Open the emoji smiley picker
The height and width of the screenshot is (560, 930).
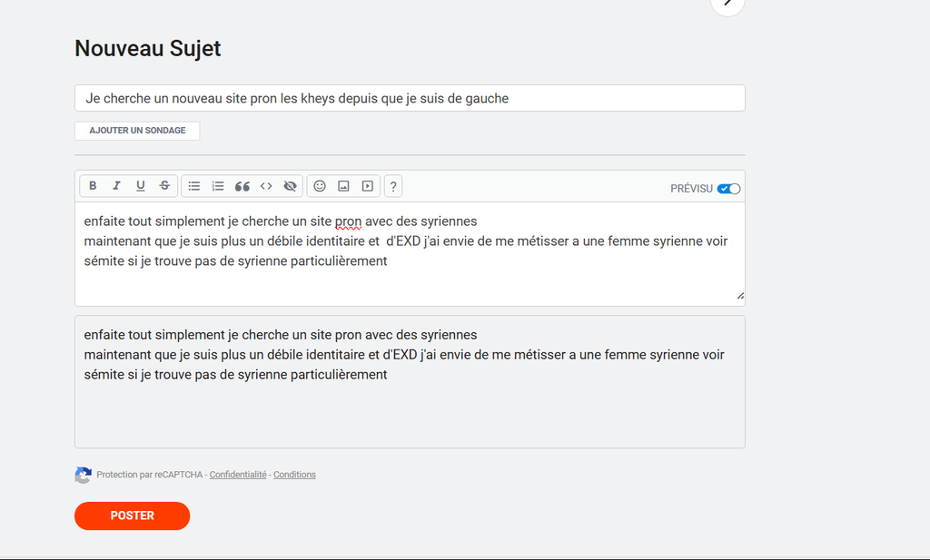[320, 186]
